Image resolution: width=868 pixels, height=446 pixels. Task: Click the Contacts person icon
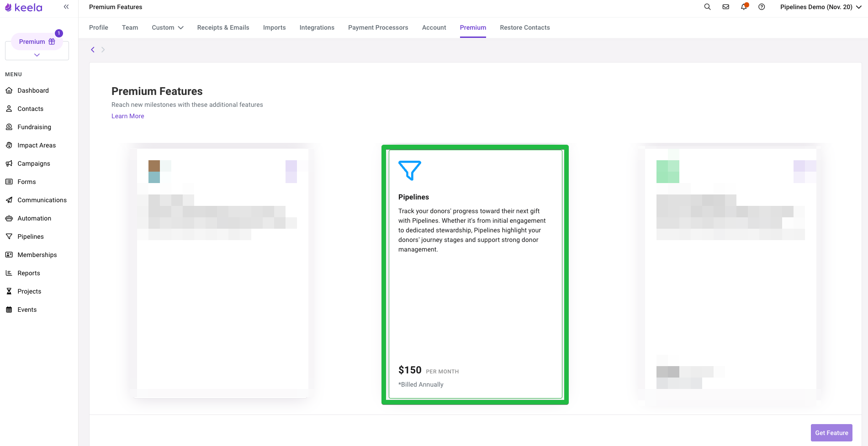[9, 109]
